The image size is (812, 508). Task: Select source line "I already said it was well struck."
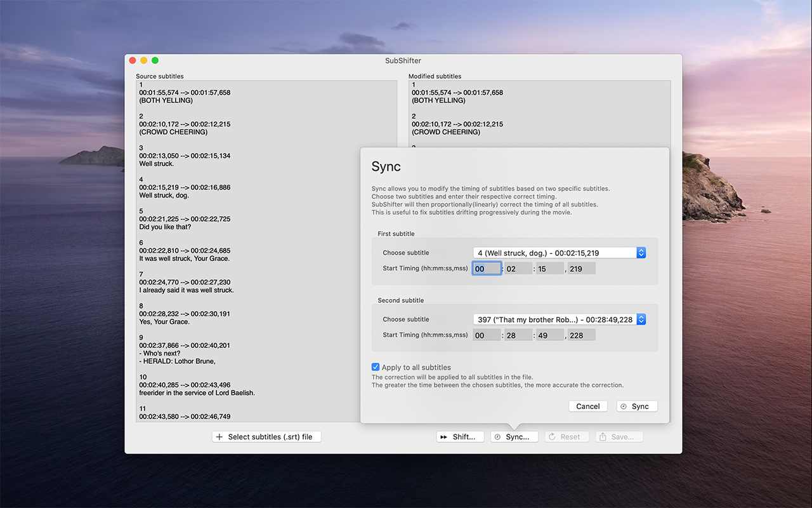(x=187, y=290)
